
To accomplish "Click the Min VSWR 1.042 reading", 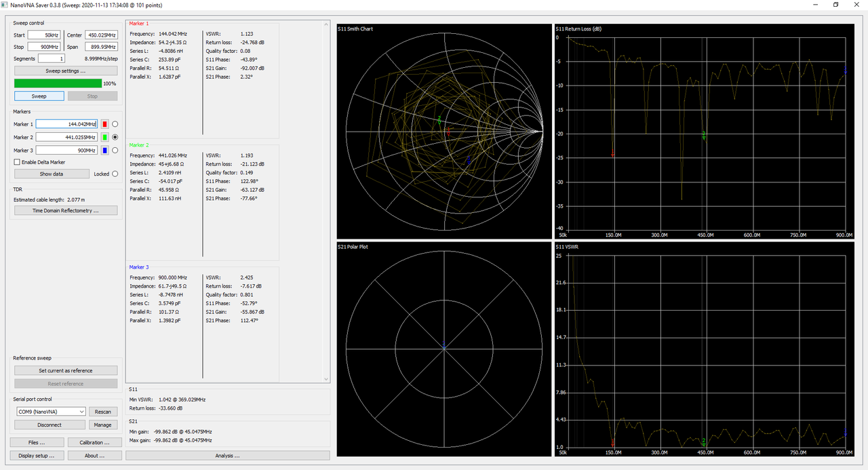I will pos(167,399).
